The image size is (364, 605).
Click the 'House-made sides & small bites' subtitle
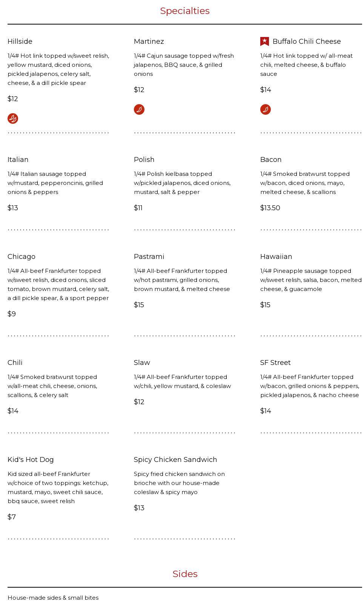53,598
